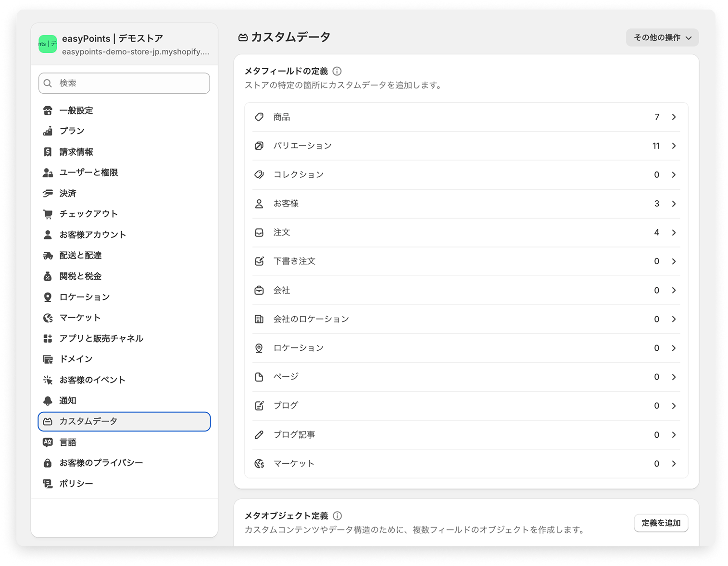
Task: Click the info icon next to メタフィールドの定義
Action: (337, 71)
